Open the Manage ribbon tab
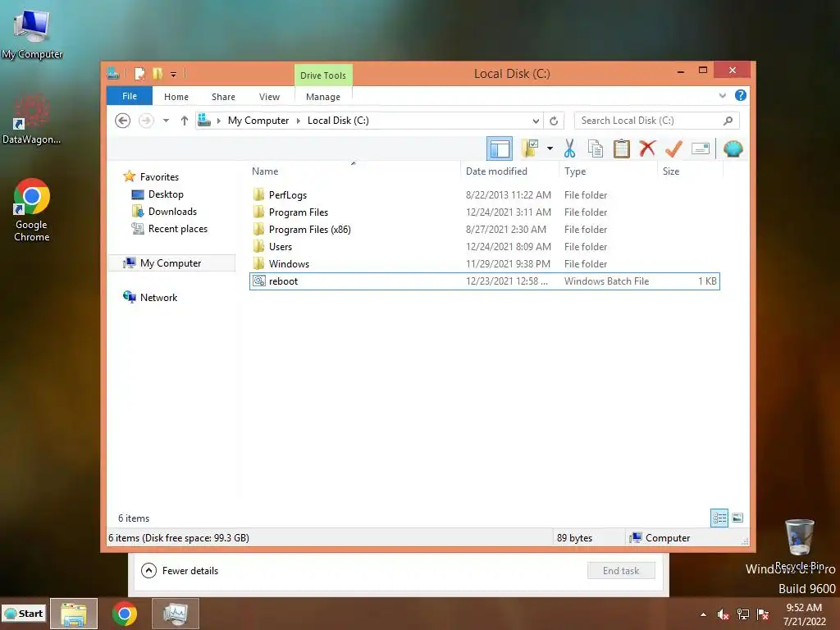The image size is (840, 630). point(323,97)
